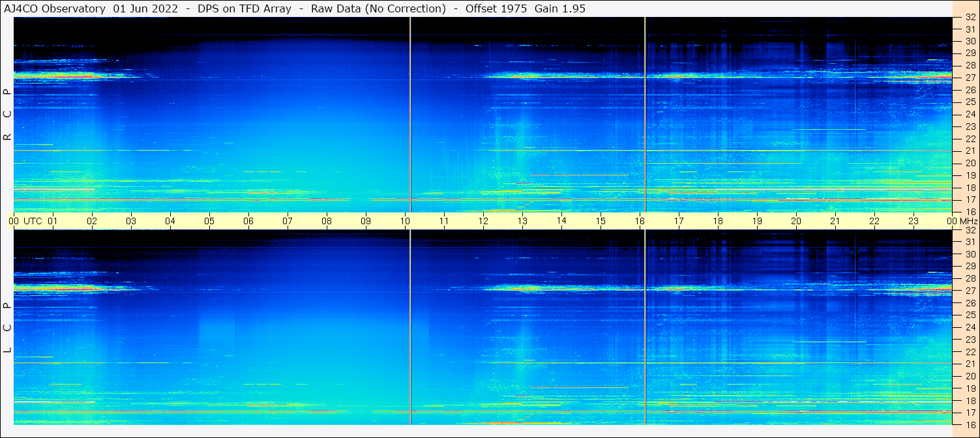
Task: Click the LCP panel vertical label
Action: click(8, 328)
